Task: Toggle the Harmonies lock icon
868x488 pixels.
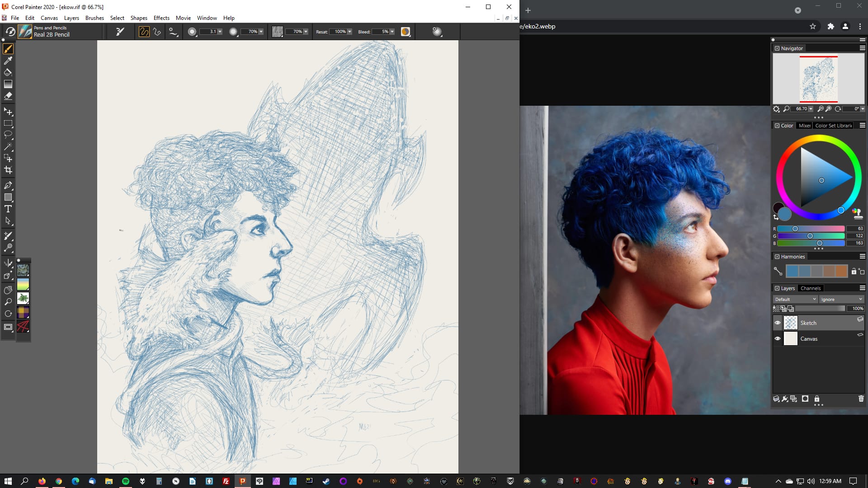Action: pos(854,271)
